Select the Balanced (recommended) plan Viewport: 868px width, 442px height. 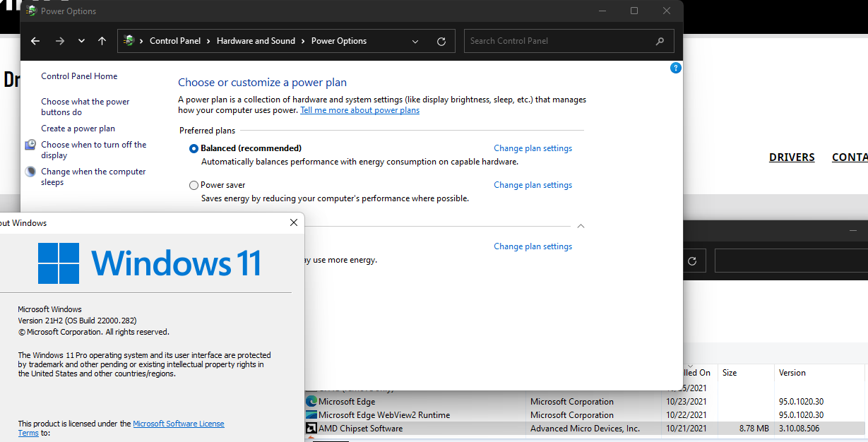[194, 149]
